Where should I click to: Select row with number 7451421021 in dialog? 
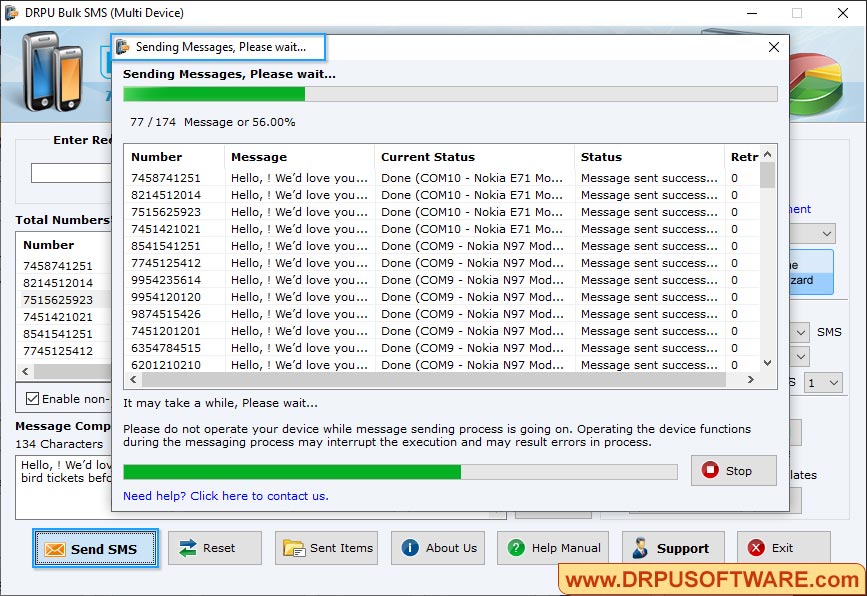click(442, 229)
